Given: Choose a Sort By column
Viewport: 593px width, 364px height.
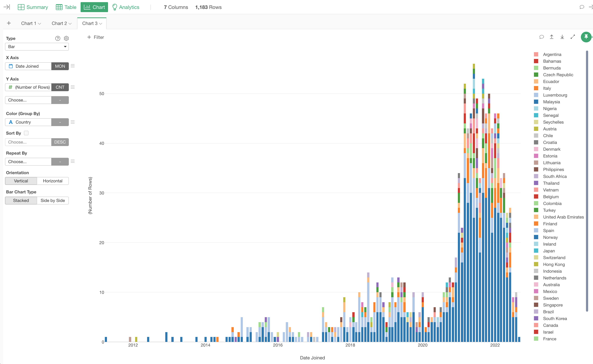Looking at the screenshot, I should click(28, 142).
